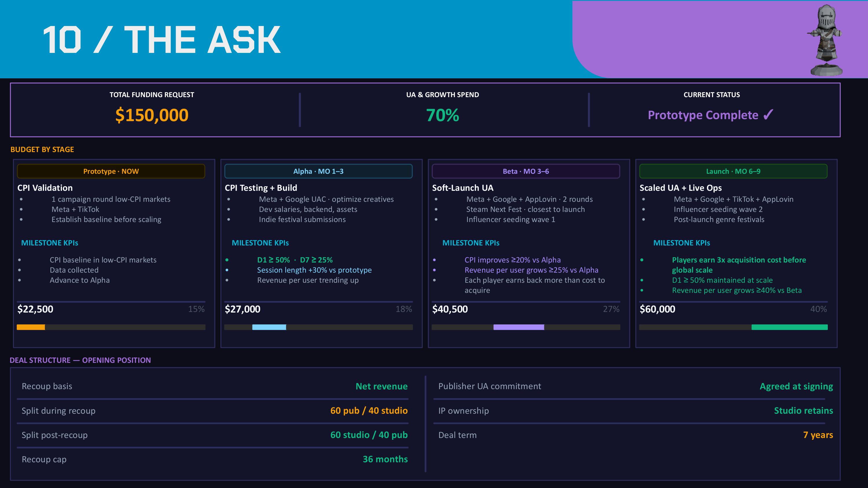
Task: Select the $40,500 Beta budget amount
Action: point(450,309)
